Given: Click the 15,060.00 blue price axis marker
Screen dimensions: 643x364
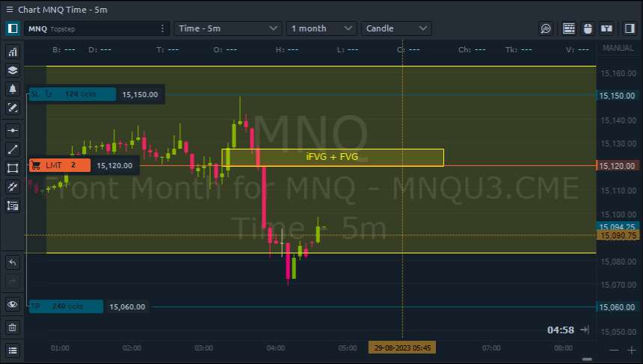Looking at the screenshot, I should pos(617,307).
